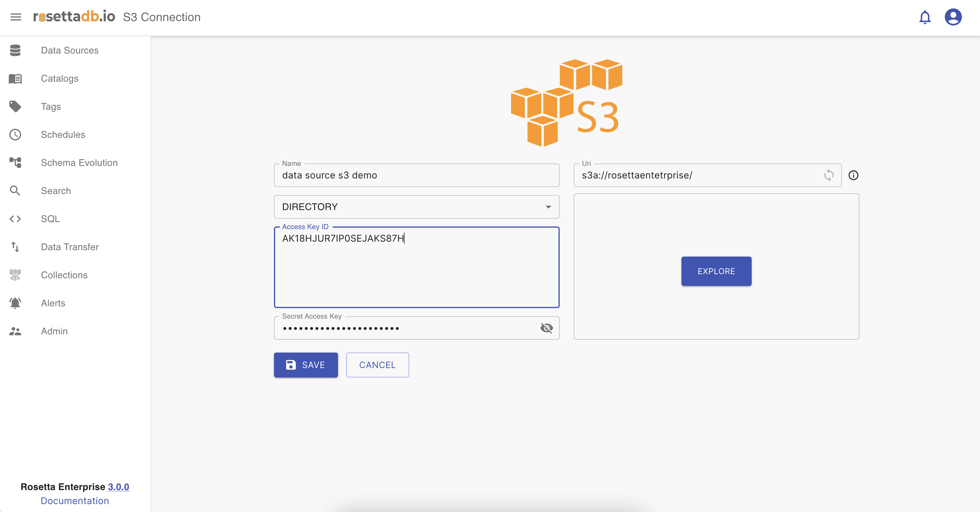The image size is (980, 512).
Task: Click the info icon beside Uri
Action: 853,175
